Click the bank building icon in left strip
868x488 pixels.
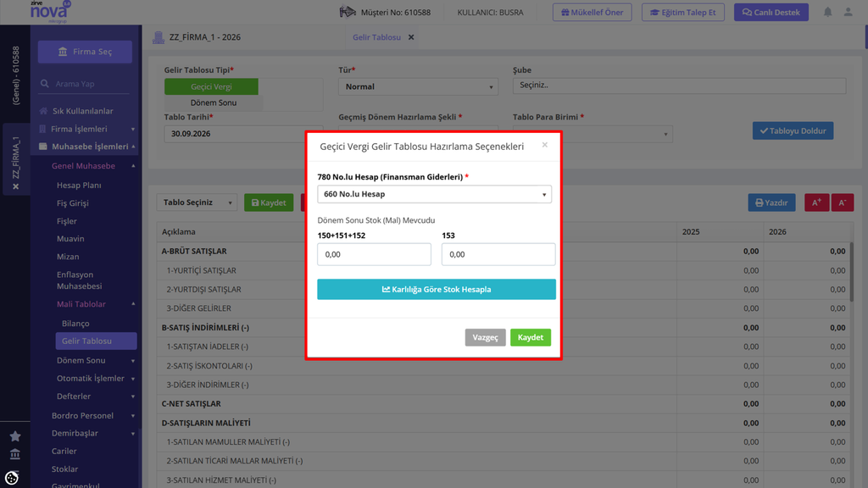point(15,454)
